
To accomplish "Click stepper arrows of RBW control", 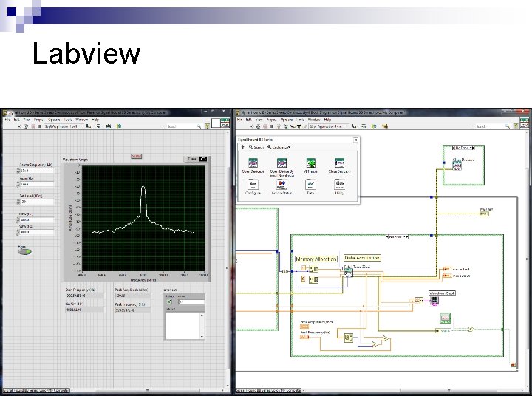I will click(x=18, y=220).
